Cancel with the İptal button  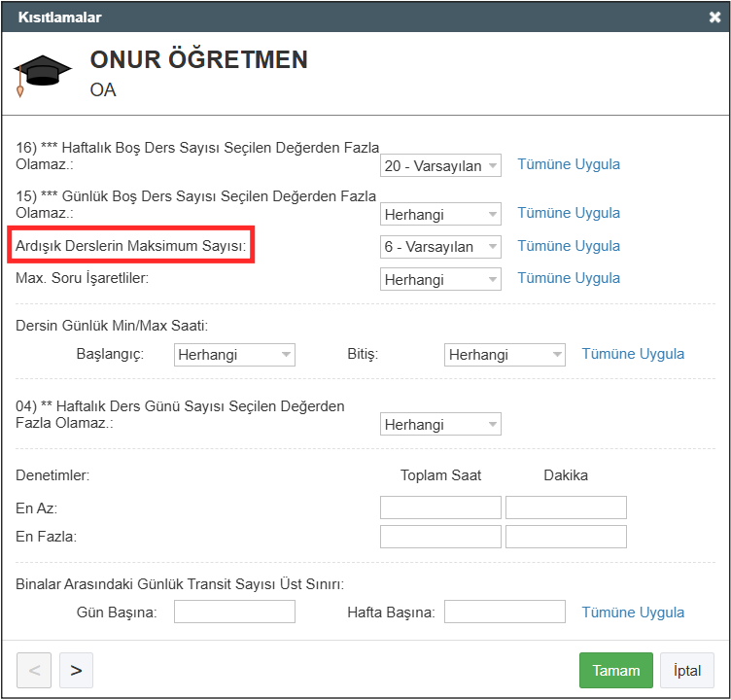[x=686, y=670]
